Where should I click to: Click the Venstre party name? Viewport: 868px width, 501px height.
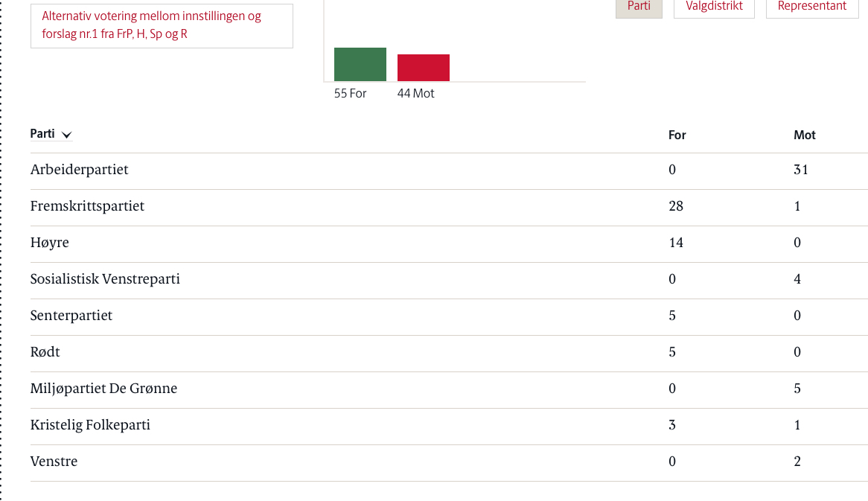click(54, 462)
